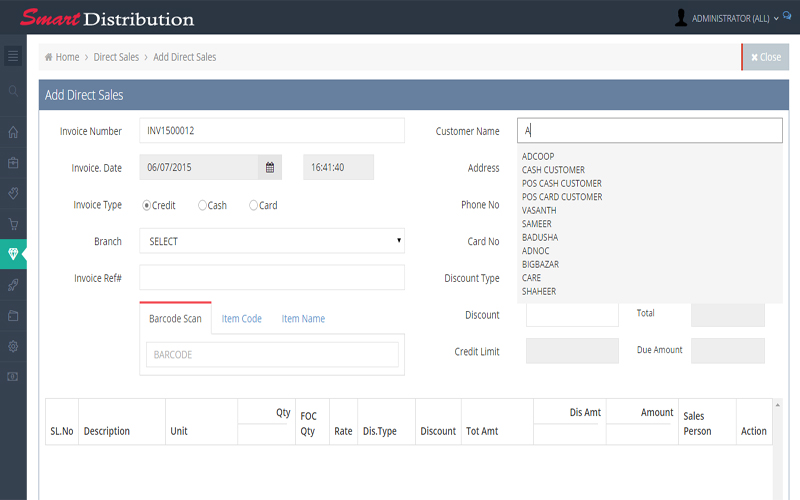Switch to the Item Code tab

[241, 319]
